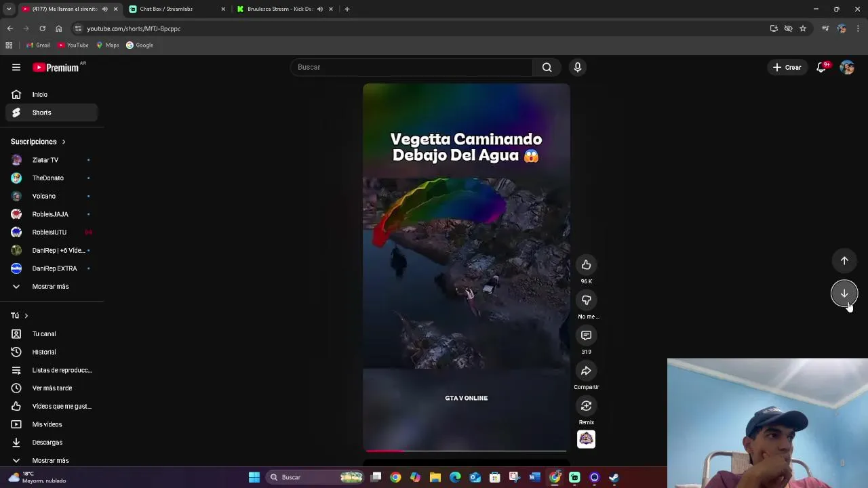
Task: Close the Chat Box / Streamlabs tab
Action: tap(223, 9)
